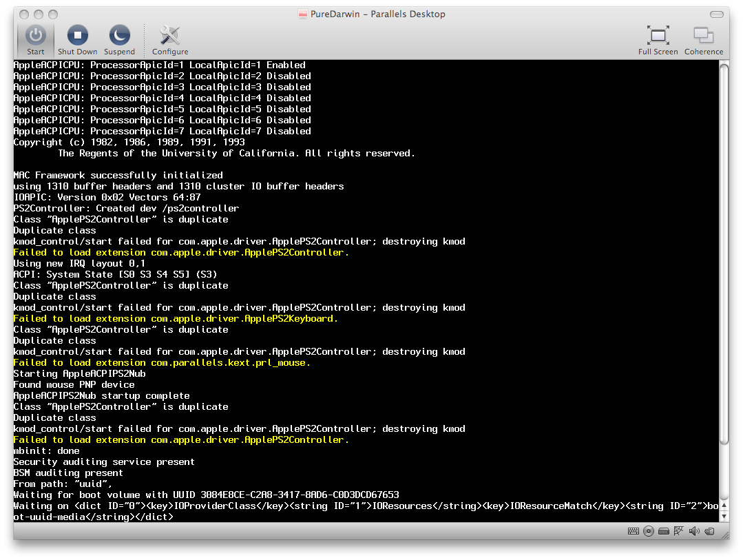
Task: Click 'AppleACPIPS2Nub startup complete' line
Action: pyautogui.click(x=101, y=396)
